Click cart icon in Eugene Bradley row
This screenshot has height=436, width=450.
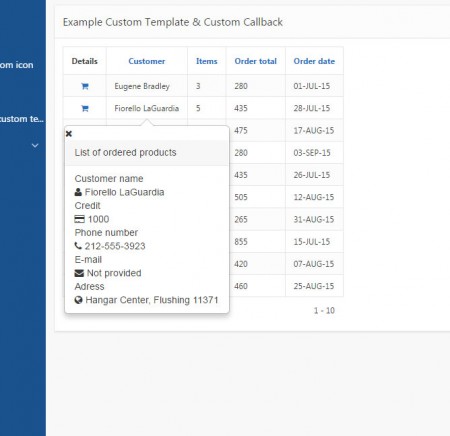(x=85, y=86)
